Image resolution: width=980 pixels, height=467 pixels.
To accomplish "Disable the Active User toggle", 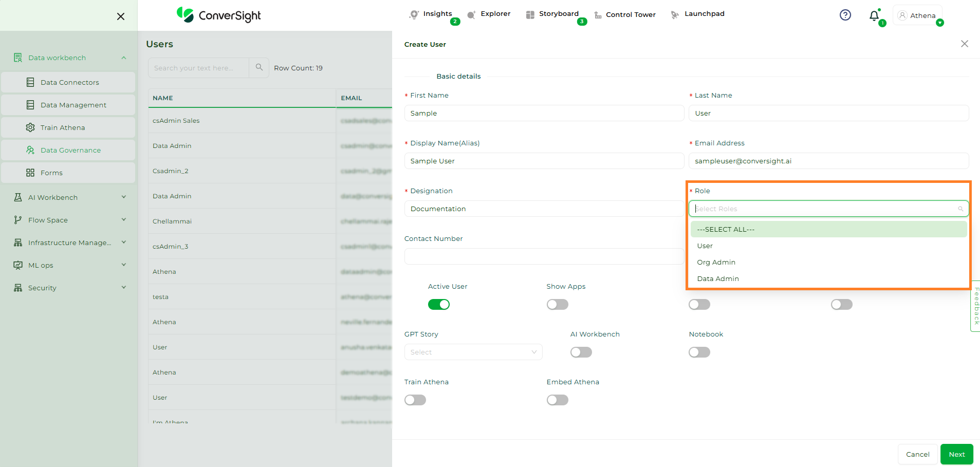I will [438, 305].
